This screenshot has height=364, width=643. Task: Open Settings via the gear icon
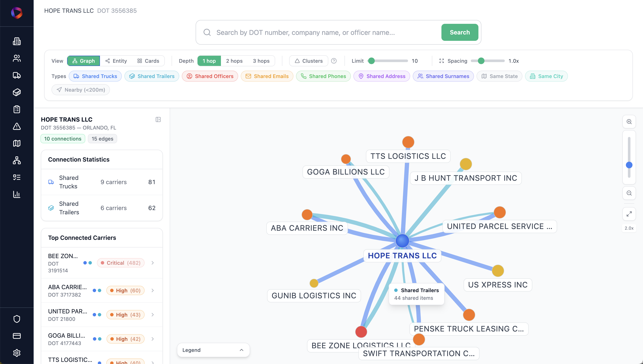(17, 353)
